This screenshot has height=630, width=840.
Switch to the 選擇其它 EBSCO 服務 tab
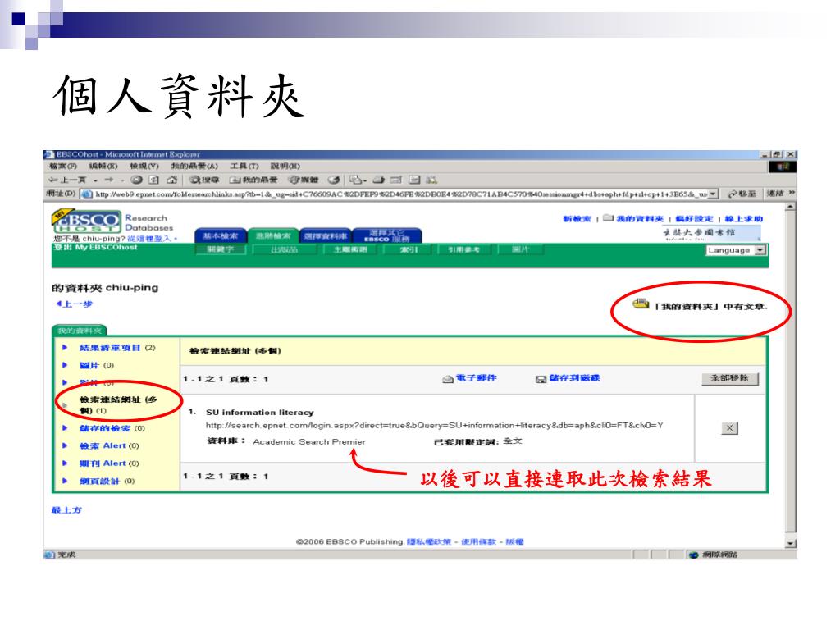click(387, 235)
